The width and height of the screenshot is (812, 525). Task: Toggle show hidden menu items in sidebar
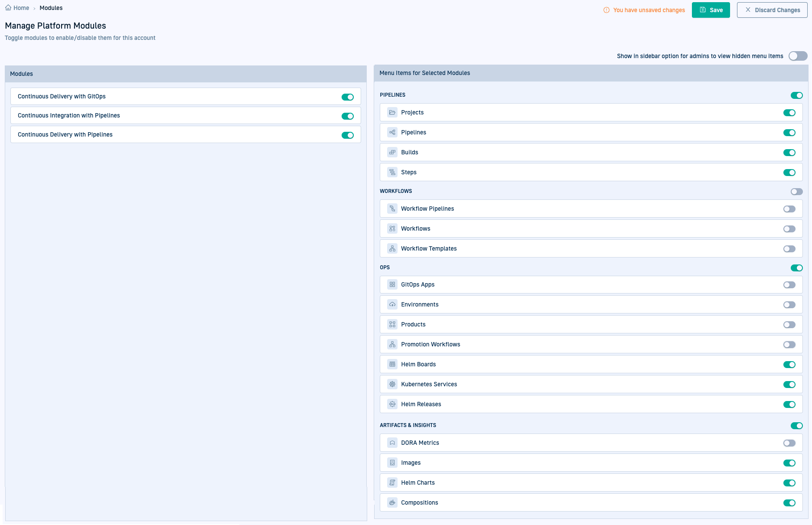[798, 56]
